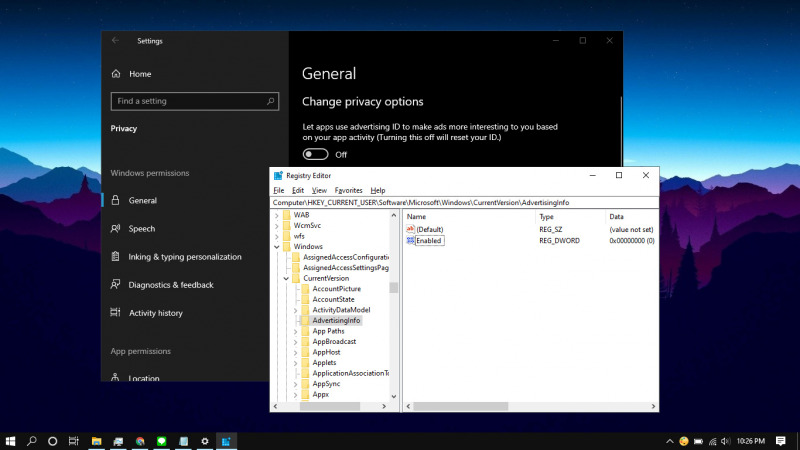Go back with Settings back arrow
Image resolution: width=800 pixels, height=450 pixels.
[x=115, y=41]
